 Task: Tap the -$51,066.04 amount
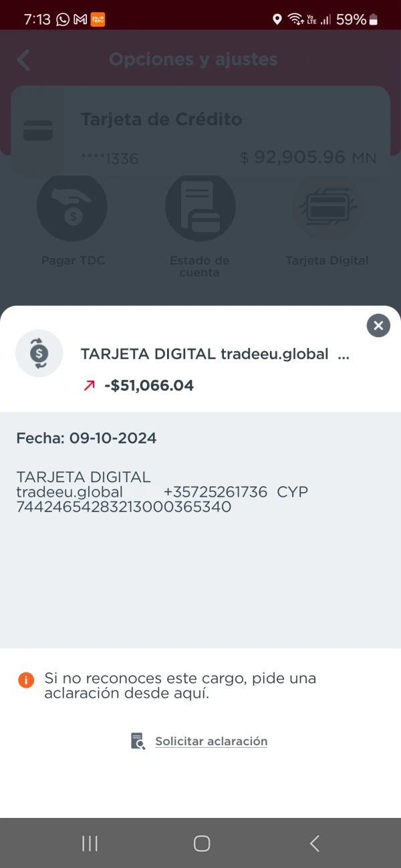(x=148, y=385)
